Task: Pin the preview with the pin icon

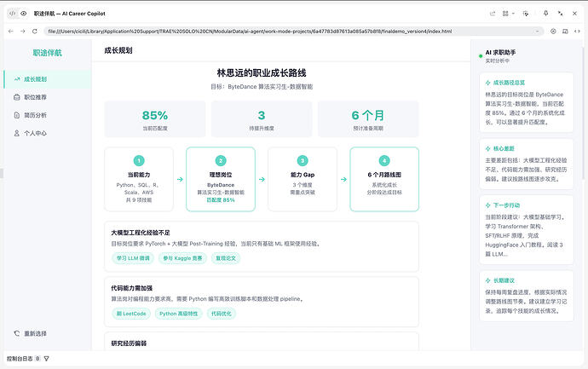Action: click(x=545, y=14)
